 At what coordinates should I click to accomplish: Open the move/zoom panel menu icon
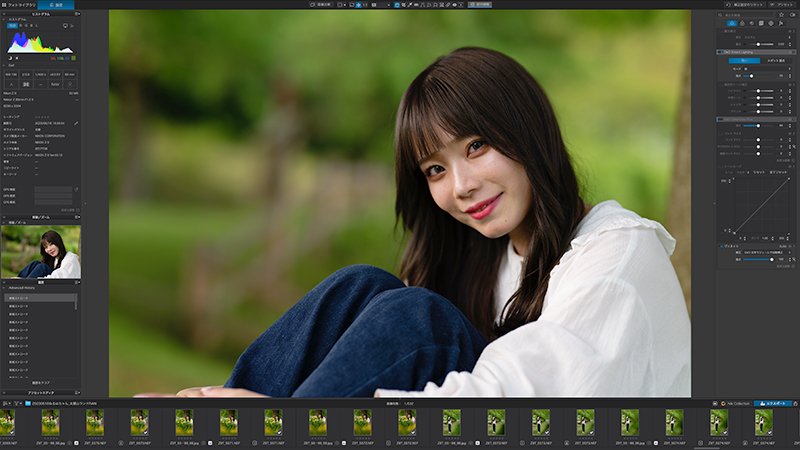tap(78, 217)
